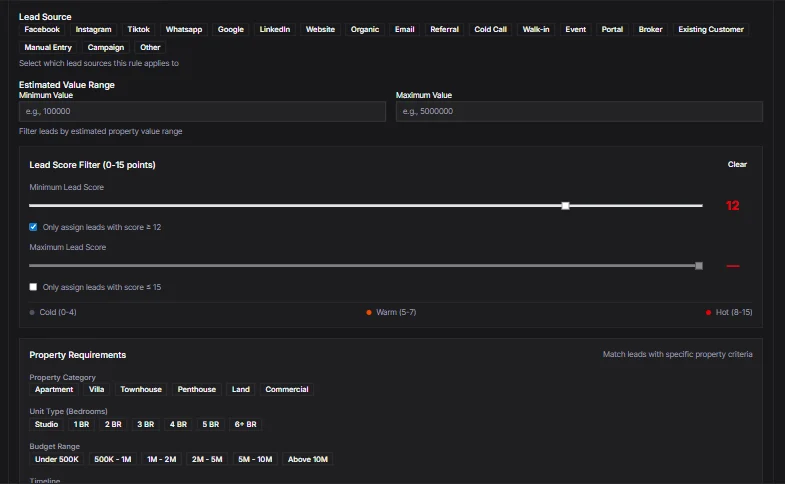Select the LinkedIn lead source chip
This screenshot has height=484, width=785.
coord(275,30)
